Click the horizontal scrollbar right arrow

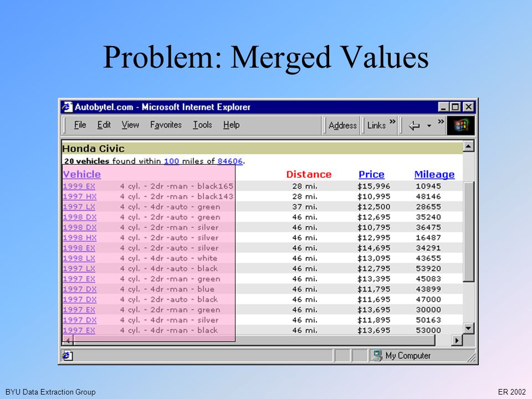point(457,340)
